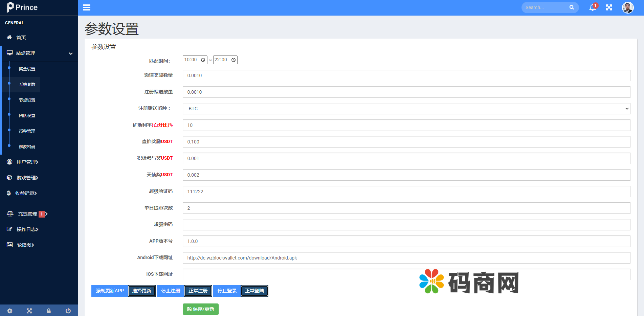The width and height of the screenshot is (644, 316).
Task: Select the 选择更新 update option
Action: point(142,291)
